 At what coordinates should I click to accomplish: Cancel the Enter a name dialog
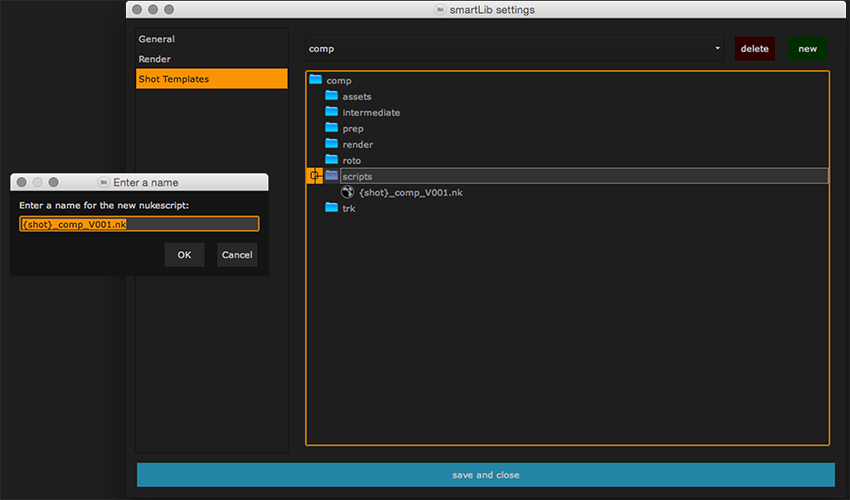[x=237, y=255]
